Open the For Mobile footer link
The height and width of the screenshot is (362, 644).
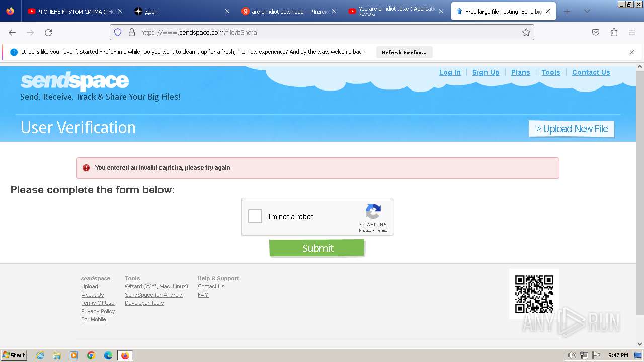(94, 319)
